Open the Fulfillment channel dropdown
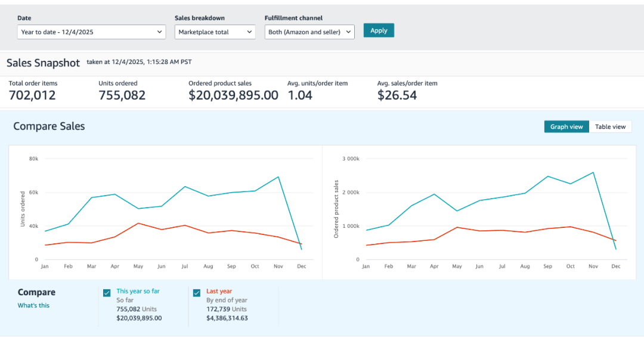The height and width of the screenshot is (337, 644). (309, 32)
